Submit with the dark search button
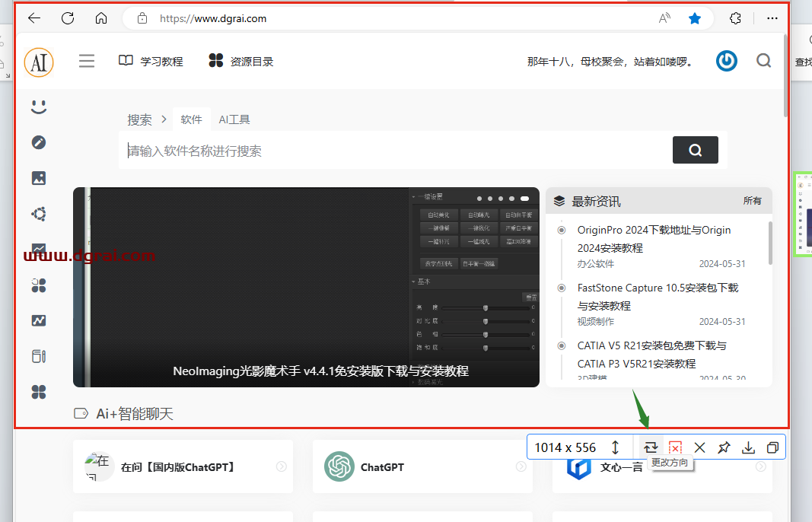 [695, 150]
